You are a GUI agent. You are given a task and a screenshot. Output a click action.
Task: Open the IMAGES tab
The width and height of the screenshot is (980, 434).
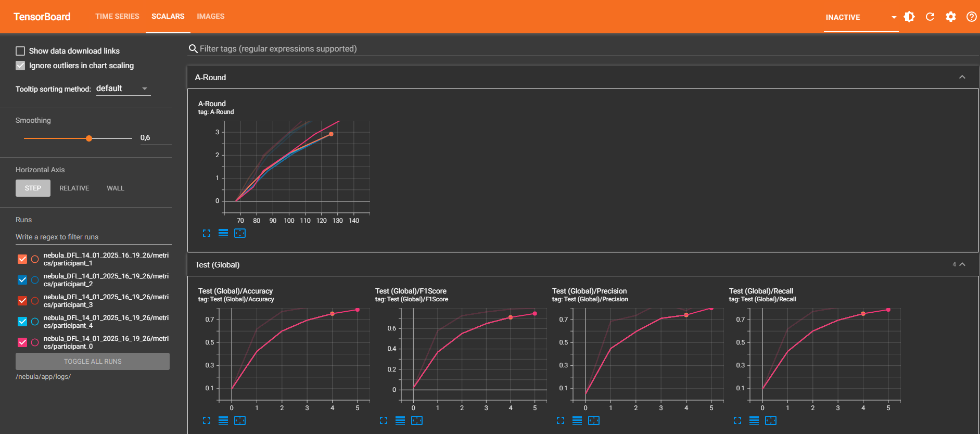(211, 17)
